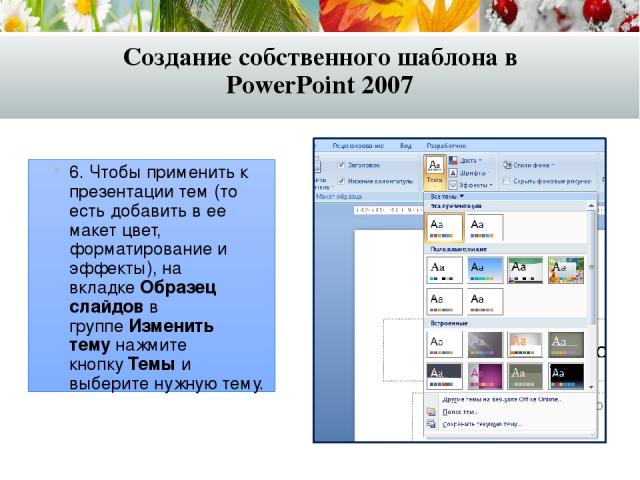Click the folder icon beside Поиск тем

click(431, 411)
